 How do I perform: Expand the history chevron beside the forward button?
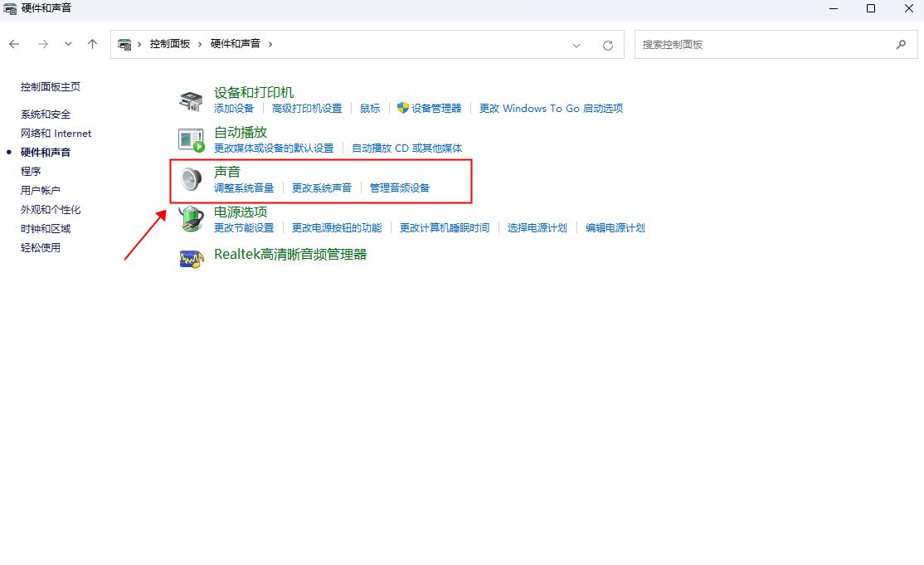68,44
